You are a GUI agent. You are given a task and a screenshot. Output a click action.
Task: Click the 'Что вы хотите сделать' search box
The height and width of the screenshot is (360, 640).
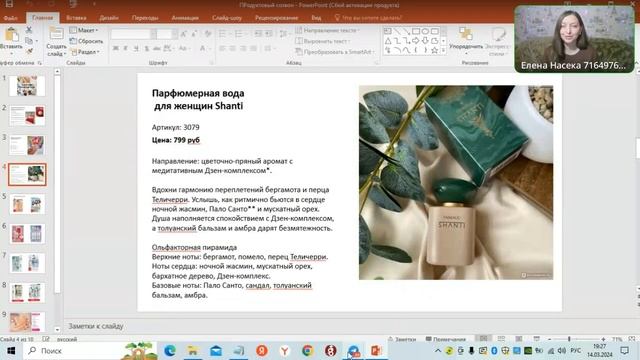pyautogui.click(x=368, y=18)
